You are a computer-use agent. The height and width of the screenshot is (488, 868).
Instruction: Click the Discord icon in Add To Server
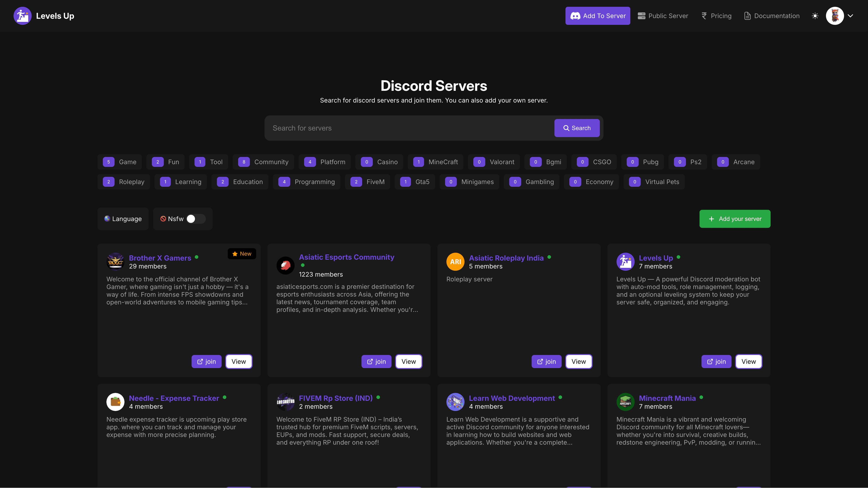575,16
